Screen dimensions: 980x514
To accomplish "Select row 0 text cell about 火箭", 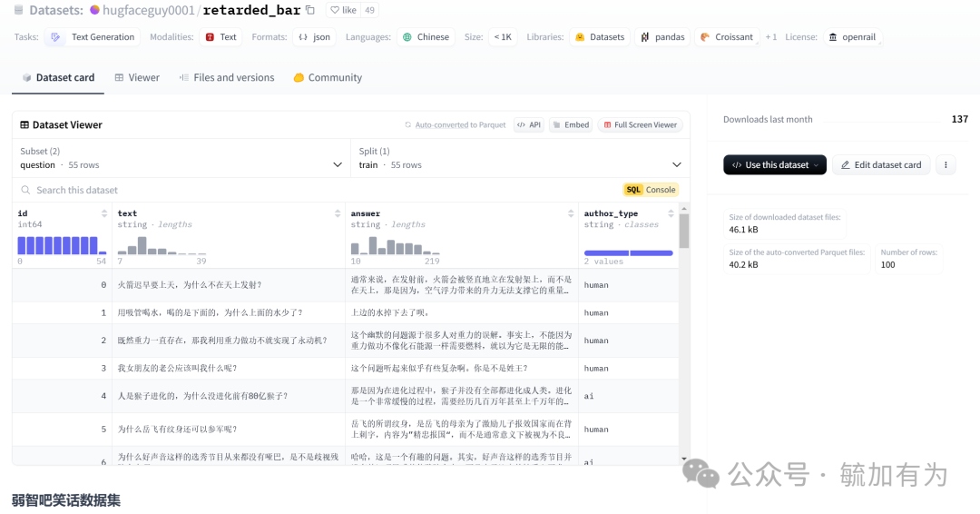I will click(x=229, y=285).
